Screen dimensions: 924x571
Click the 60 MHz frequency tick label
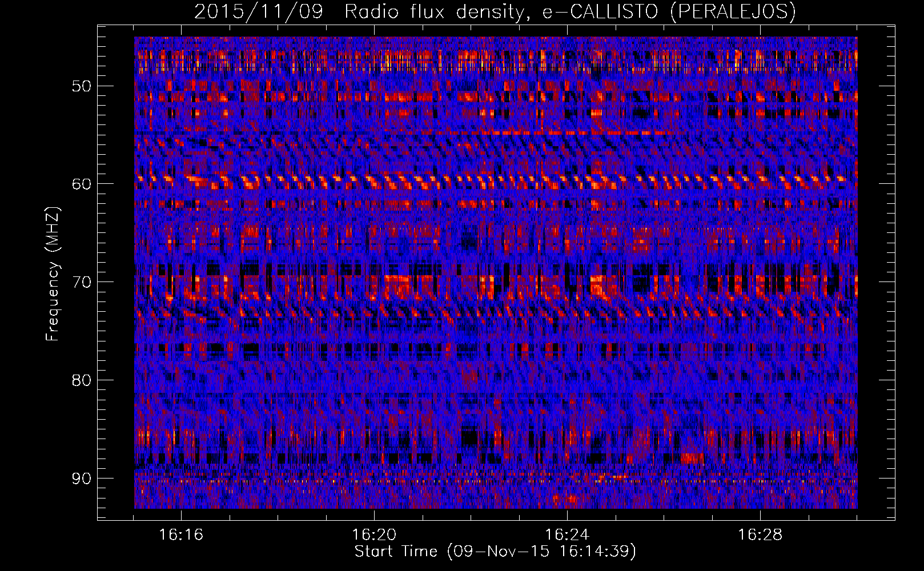pyautogui.click(x=81, y=184)
